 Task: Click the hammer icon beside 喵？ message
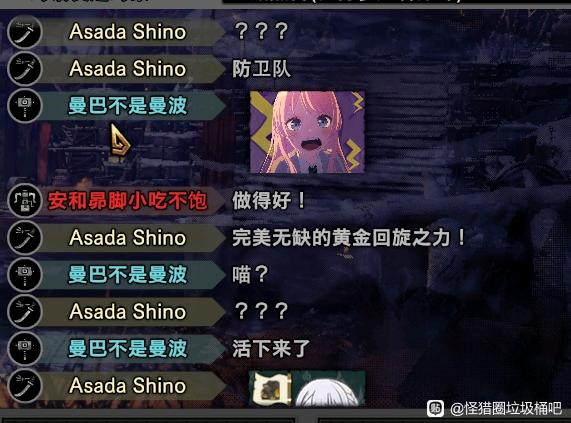25,274
